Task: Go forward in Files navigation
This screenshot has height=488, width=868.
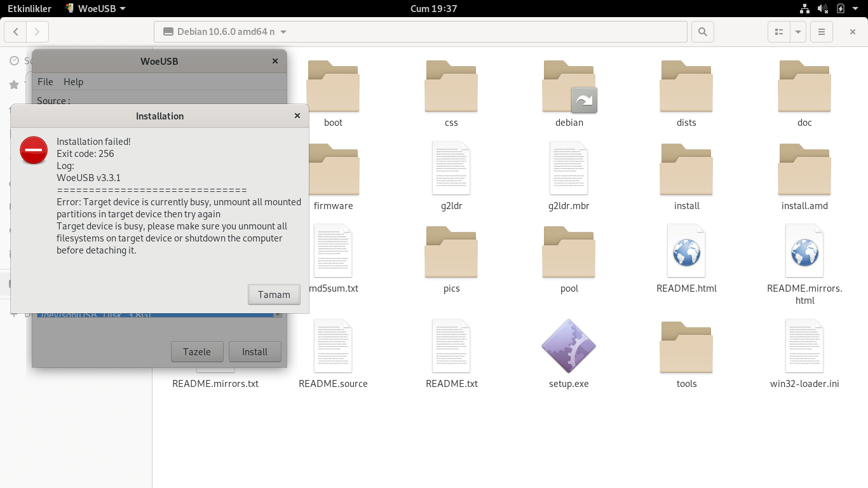Action: [x=37, y=32]
